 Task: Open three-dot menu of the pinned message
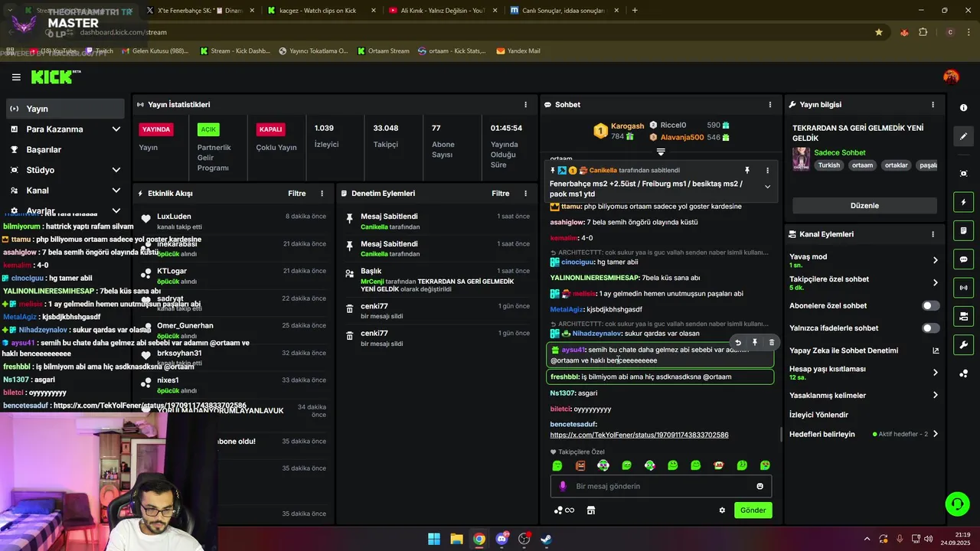point(767,171)
